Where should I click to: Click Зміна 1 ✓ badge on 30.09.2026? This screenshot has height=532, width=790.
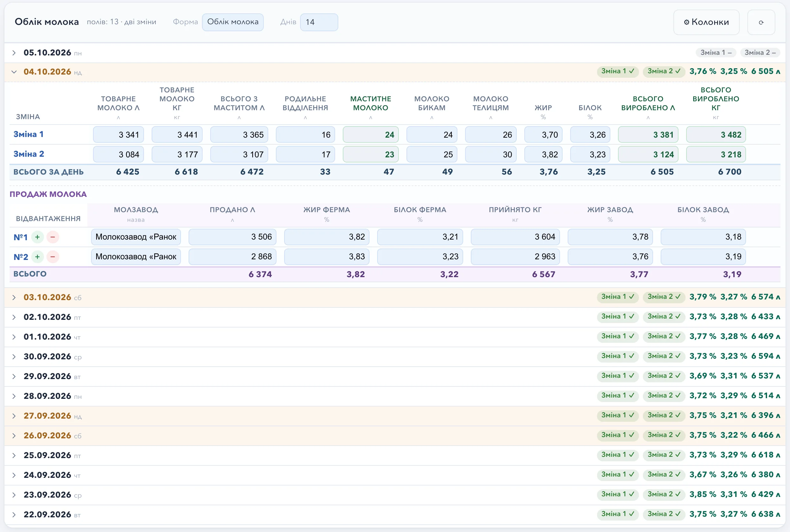(x=618, y=356)
